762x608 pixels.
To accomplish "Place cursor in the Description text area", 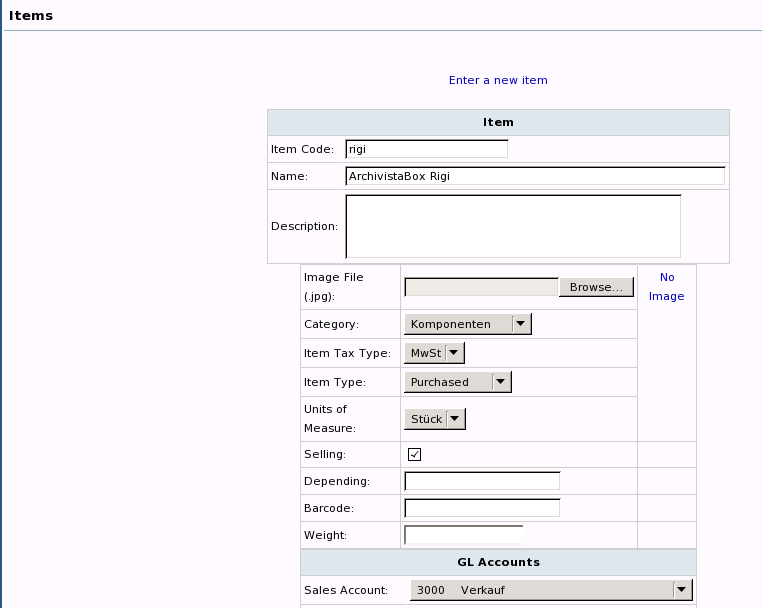I will pos(513,226).
